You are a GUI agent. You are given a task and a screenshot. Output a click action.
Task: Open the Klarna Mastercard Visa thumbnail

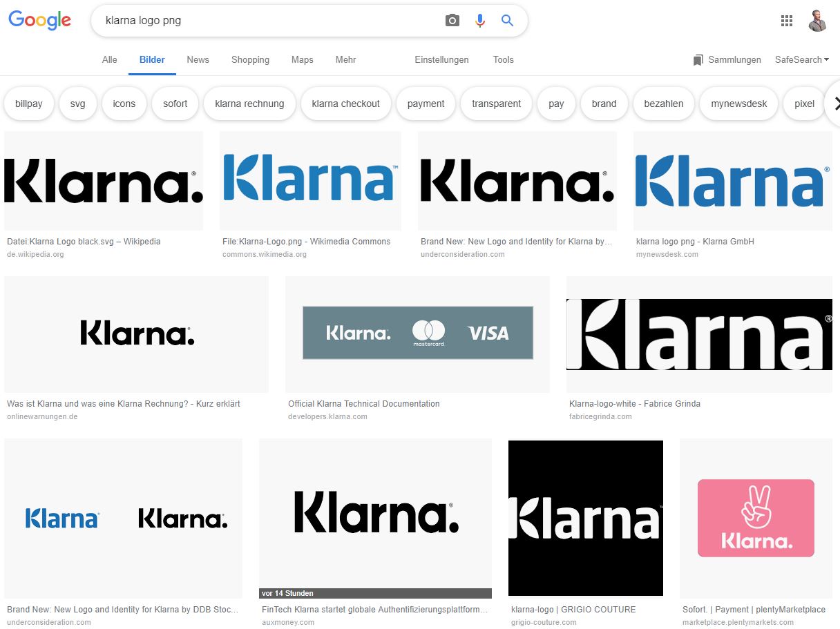point(417,334)
